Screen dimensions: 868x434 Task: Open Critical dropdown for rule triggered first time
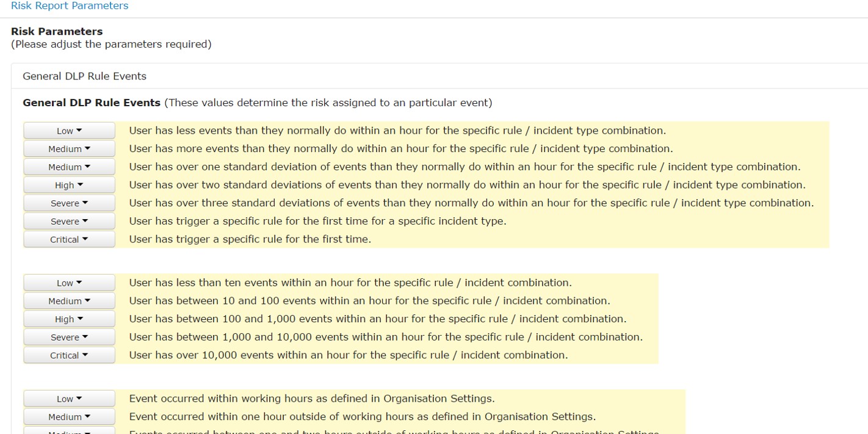point(69,239)
